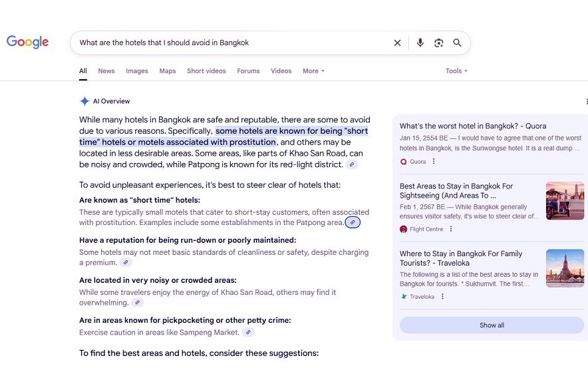Image resolution: width=588 pixels, height=382 pixels.
Task: Open the Tools dropdown
Action: point(456,71)
